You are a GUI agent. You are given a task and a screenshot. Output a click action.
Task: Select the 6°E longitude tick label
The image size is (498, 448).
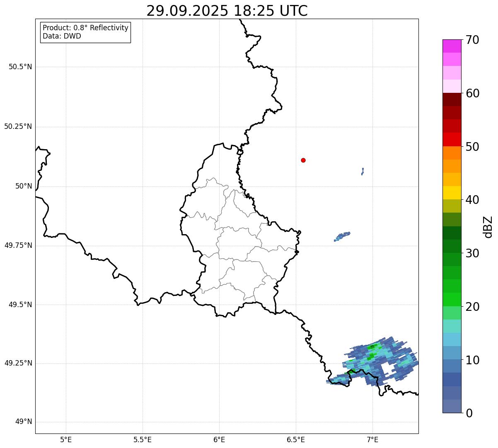coord(219,439)
